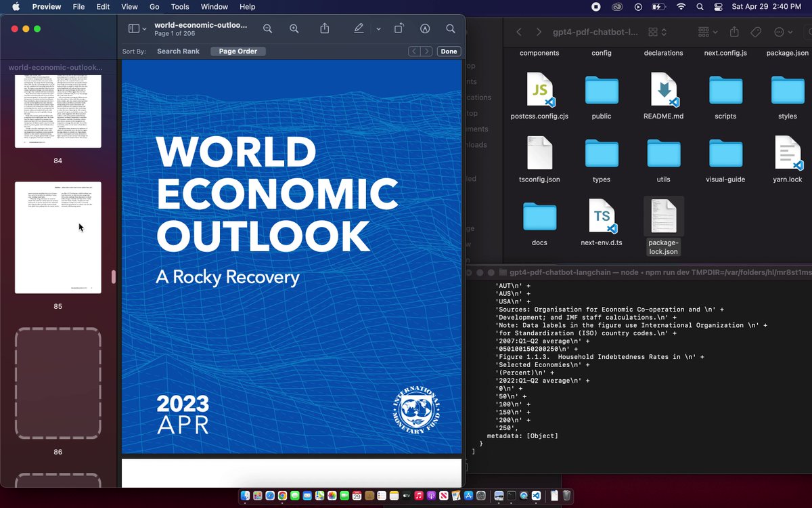Open Finder group-by options dropdown

pos(708,32)
